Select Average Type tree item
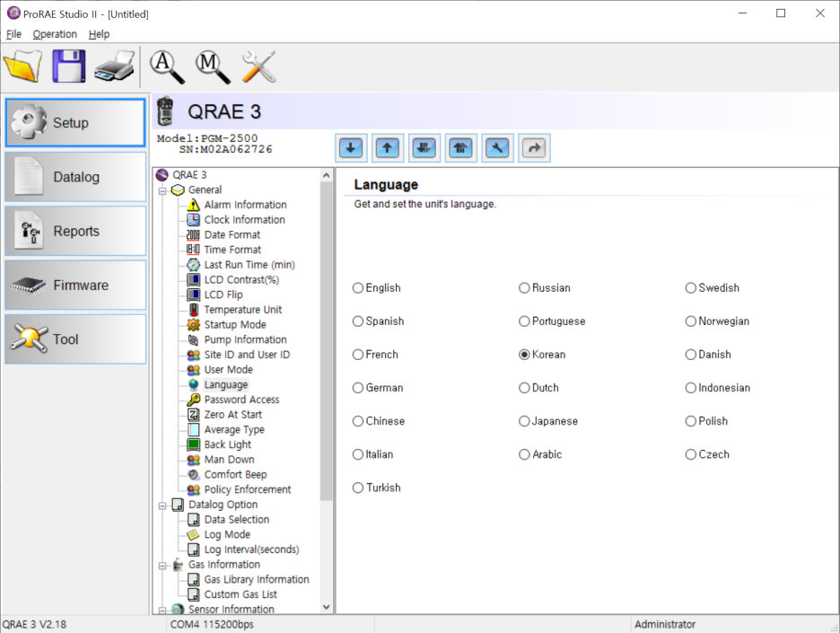Screen dimensions: 840x633 (x=234, y=430)
